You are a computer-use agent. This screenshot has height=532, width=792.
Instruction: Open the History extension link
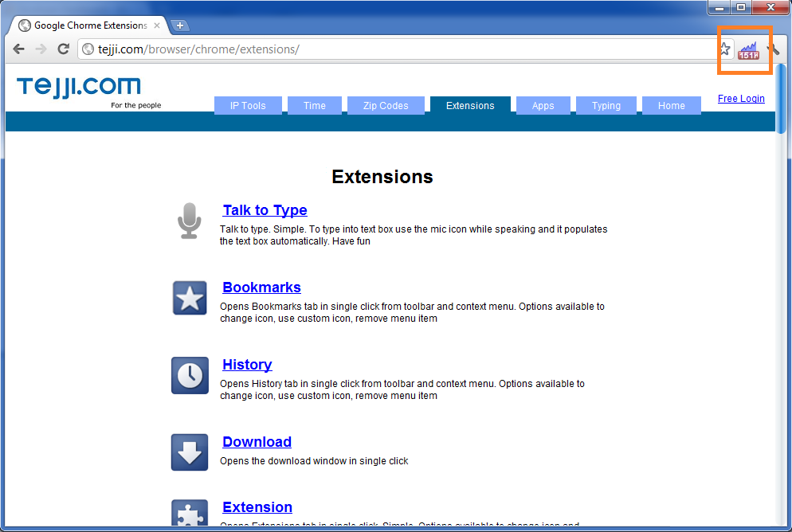click(247, 365)
